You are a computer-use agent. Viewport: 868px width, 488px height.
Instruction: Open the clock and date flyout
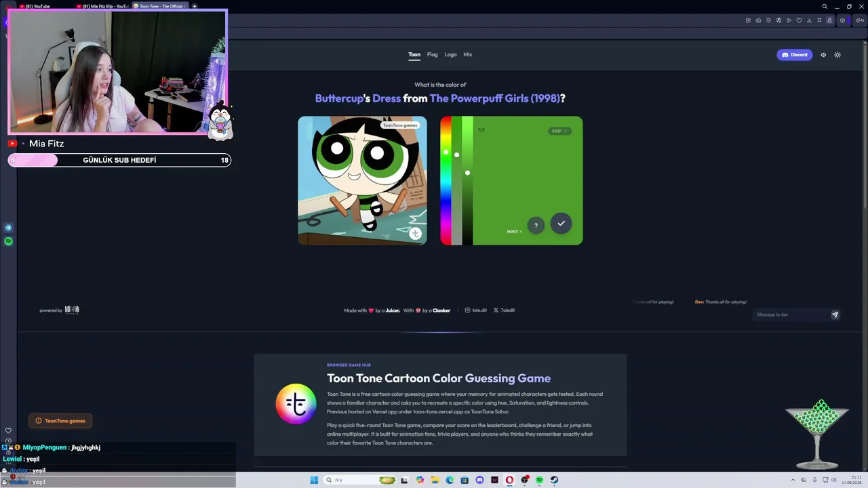pos(852,480)
